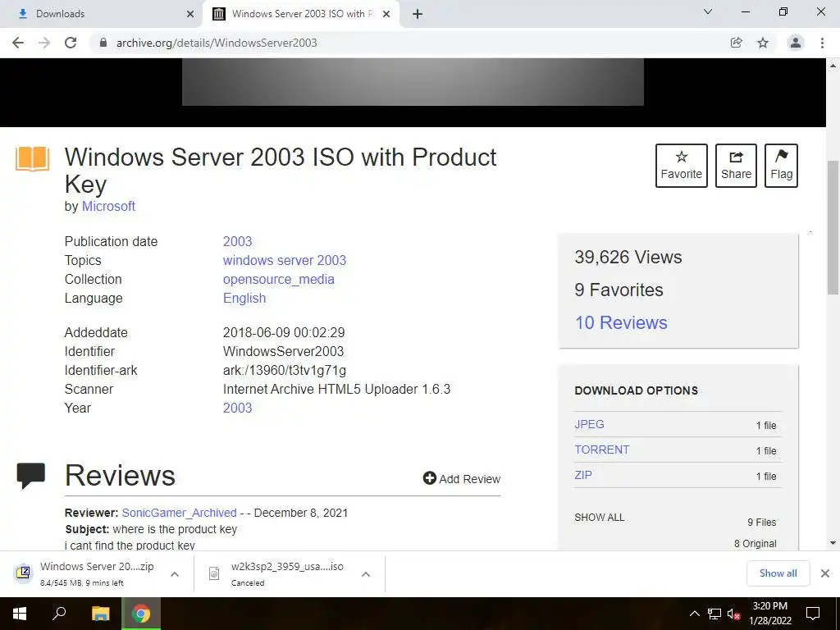This screenshot has height=630, width=840.
Task: Close the downloads bar
Action: pyautogui.click(x=825, y=573)
